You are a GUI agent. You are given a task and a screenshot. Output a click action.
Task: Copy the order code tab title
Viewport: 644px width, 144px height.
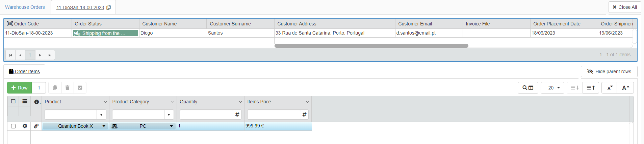click(x=109, y=7)
